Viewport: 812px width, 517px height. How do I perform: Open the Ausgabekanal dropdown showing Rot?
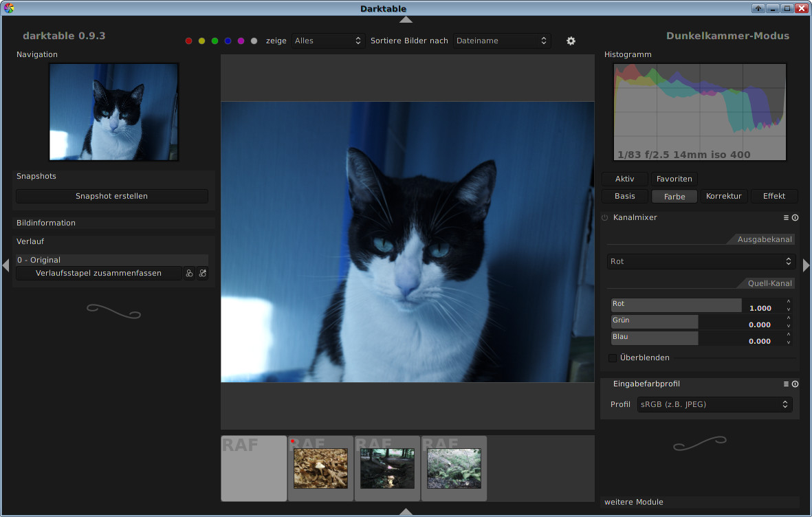click(x=701, y=262)
